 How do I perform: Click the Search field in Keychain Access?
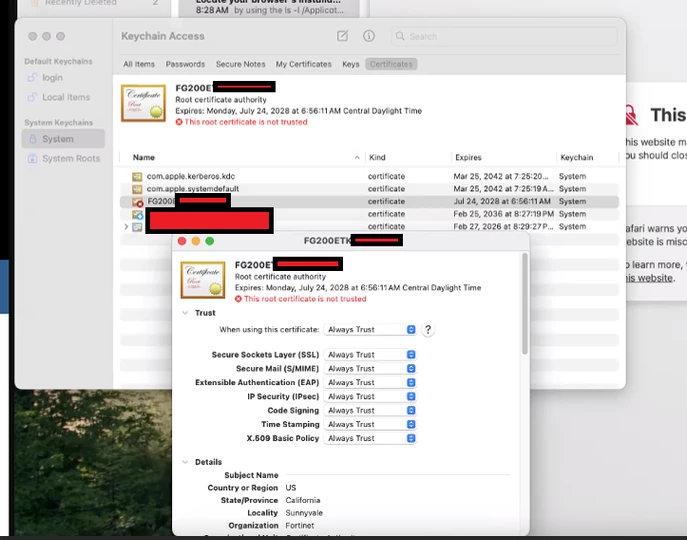[504, 36]
